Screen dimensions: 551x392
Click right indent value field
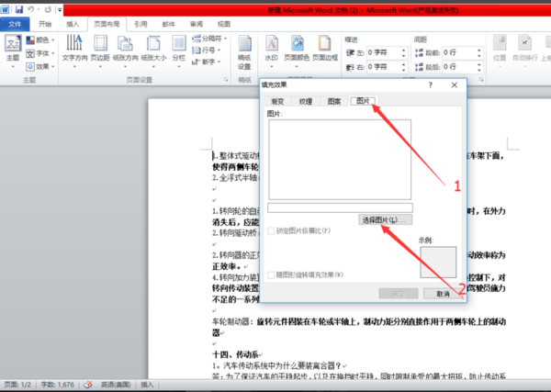383,67
